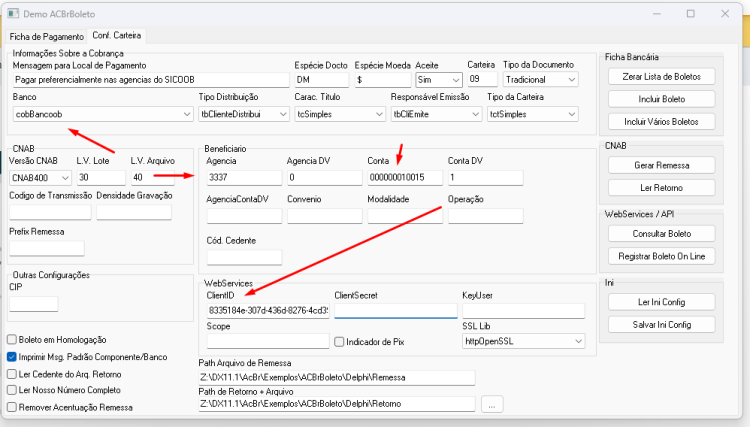The image size is (750, 427).
Task: Open the Versão CNAB dropdown
Action: 41,178
